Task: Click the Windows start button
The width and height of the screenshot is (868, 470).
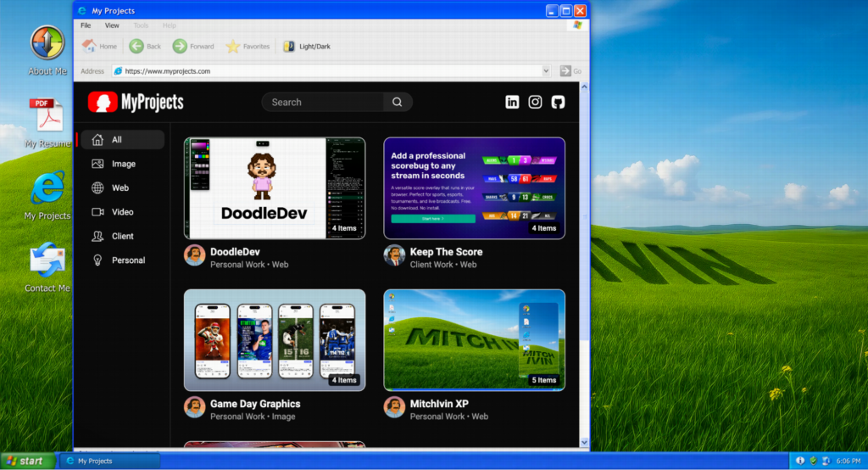Action: pyautogui.click(x=25, y=461)
